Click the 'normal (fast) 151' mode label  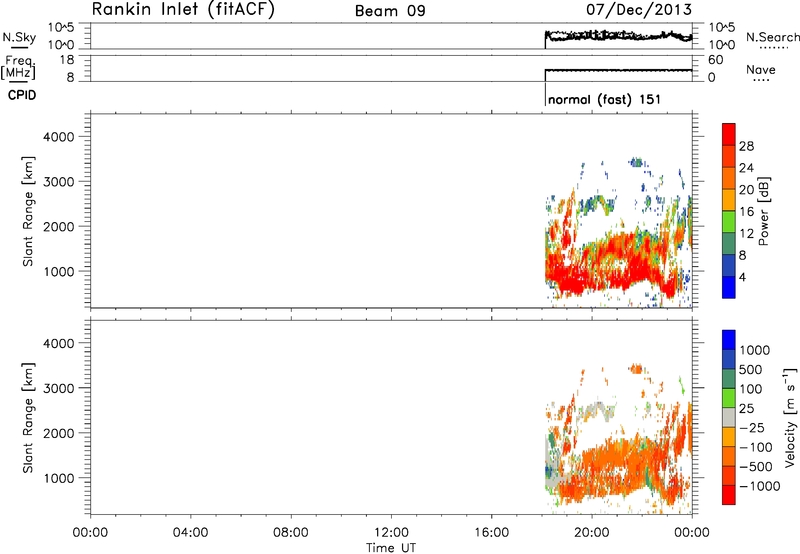(x=604, y=99)
